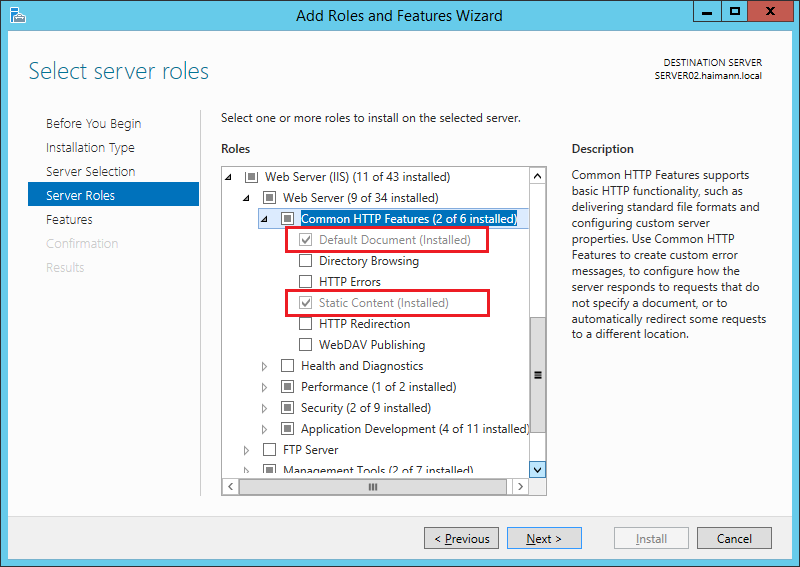The width and height of the screenshot is (800, 567).
Task: Select the WebDAV Publishing row text
Action: point(372,344)
